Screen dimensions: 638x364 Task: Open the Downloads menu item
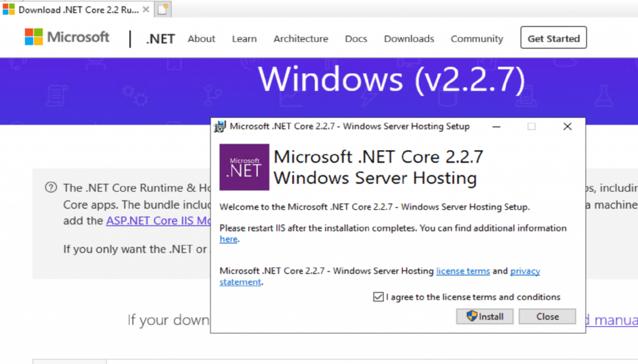coord(409,39)
